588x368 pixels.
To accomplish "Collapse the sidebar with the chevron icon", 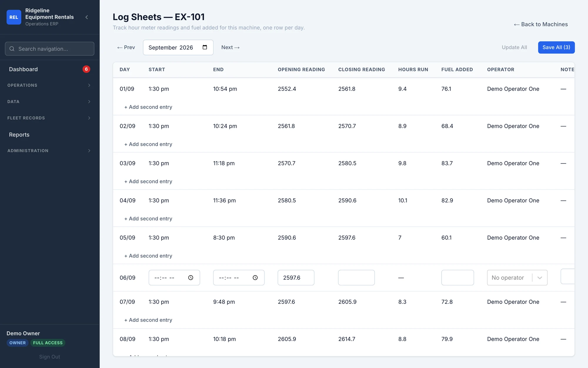I will [87, 17].
